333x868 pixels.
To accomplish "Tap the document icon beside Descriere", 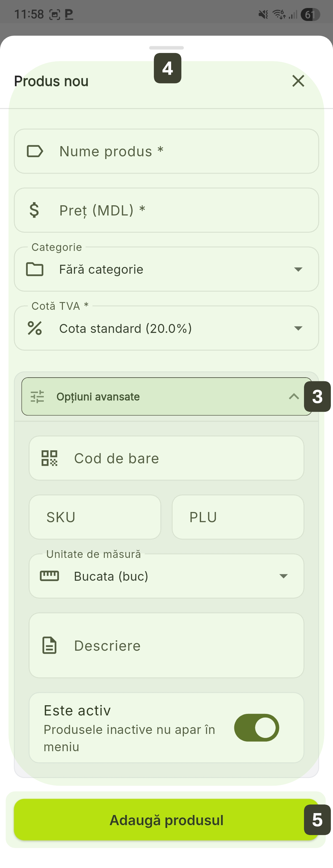I will (49, 645).
